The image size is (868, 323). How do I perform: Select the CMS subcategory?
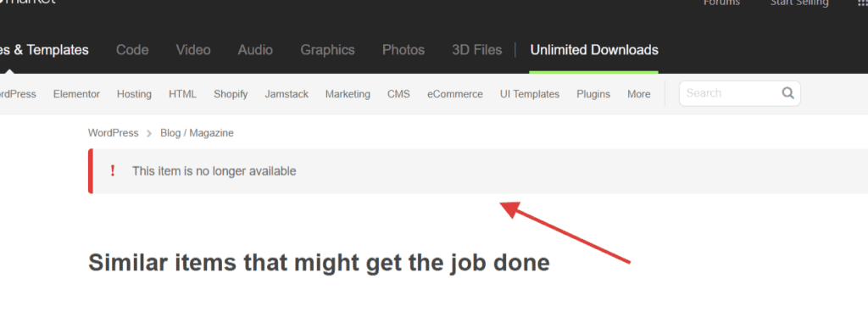(x=398, y=94)
